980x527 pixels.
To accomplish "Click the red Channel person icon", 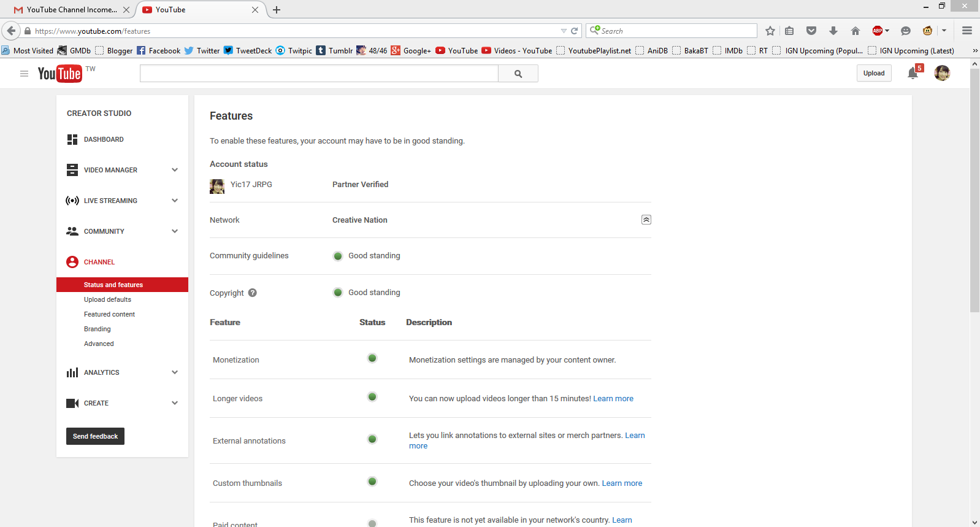I will coord(72,262).
